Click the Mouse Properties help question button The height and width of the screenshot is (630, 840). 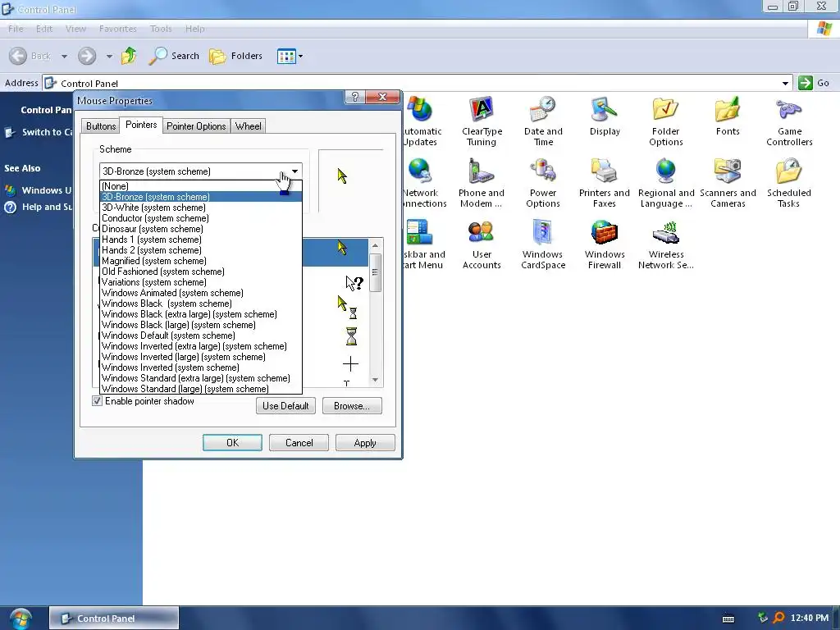click(x=354, y=97)
